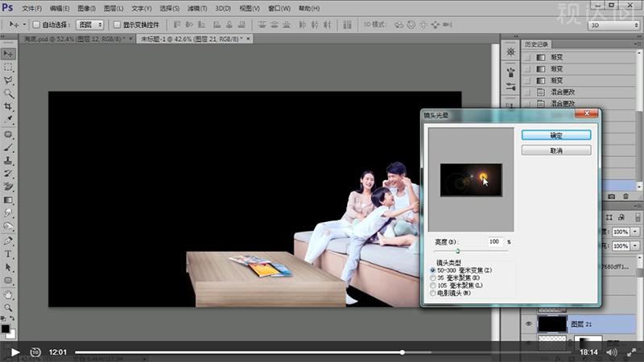Viewport: 644px width, 362px height.
Task: Click 确定 in lens flare dialog
Action: [556, 135]
